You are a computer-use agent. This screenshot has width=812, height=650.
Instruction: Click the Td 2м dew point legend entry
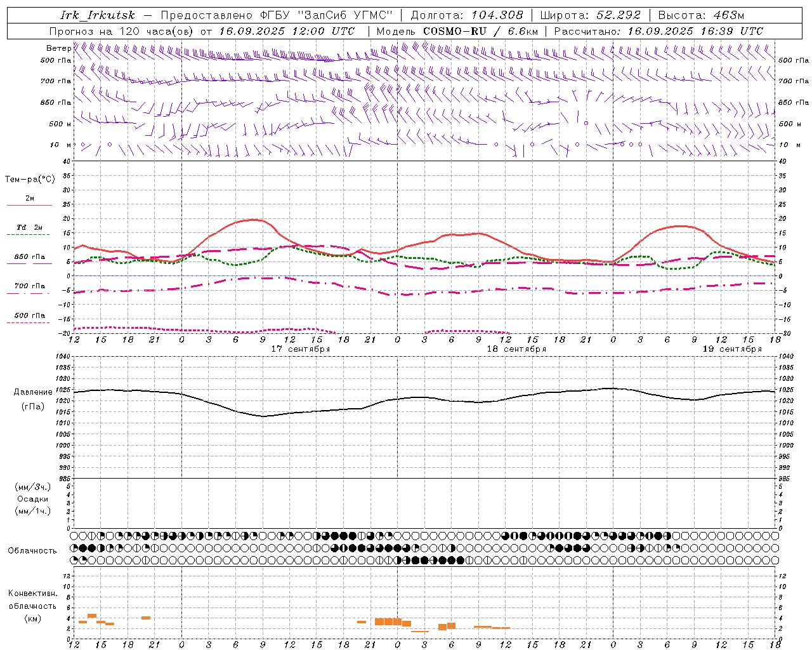tap(30, 227)
